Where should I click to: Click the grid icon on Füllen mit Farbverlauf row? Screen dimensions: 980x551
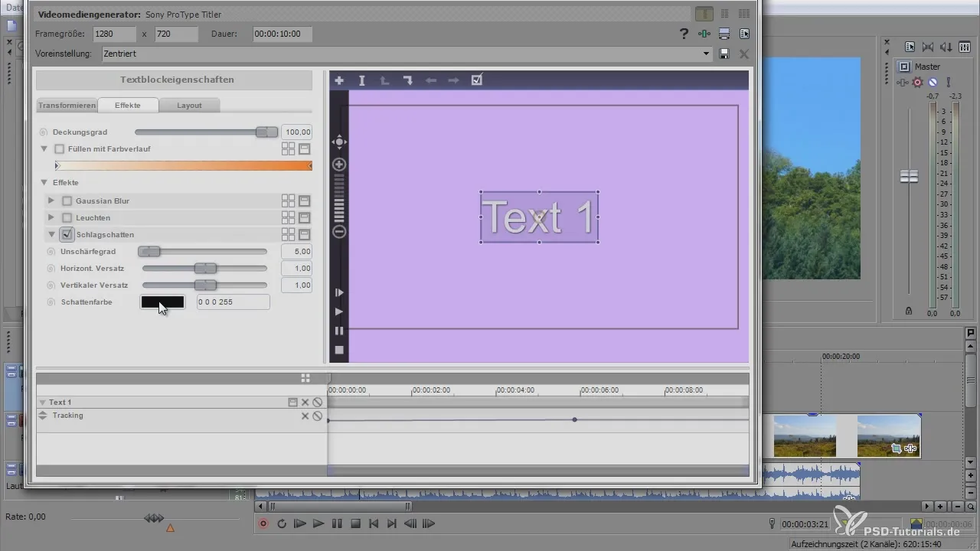288,148
